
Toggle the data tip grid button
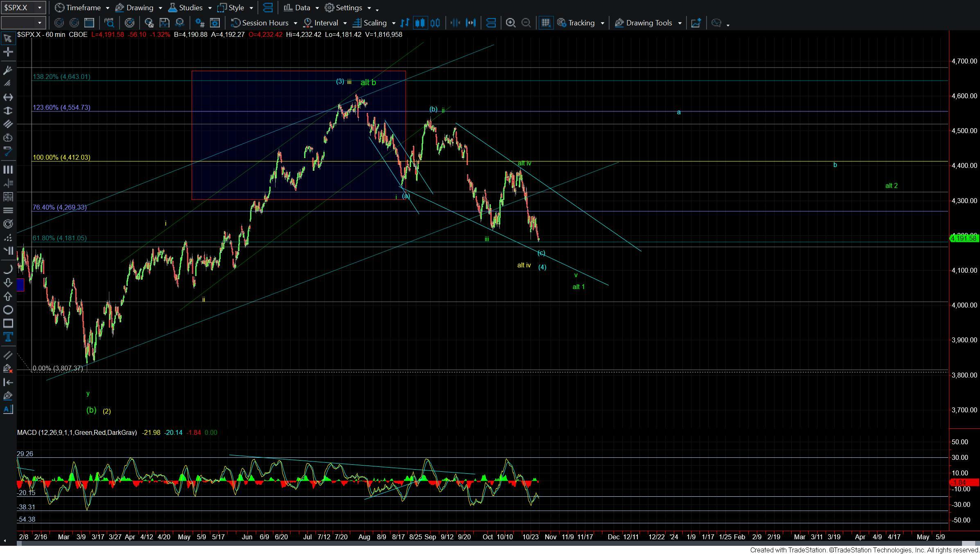(546, 23)
